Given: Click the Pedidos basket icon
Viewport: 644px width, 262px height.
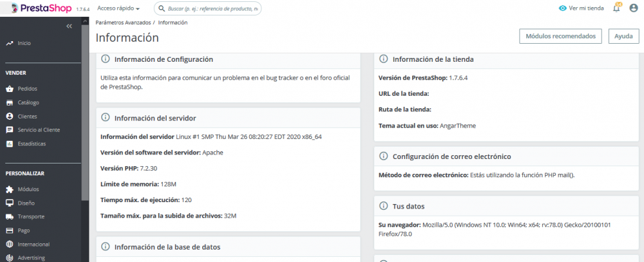Looking at the screenshot, I should tap(10, 89).
